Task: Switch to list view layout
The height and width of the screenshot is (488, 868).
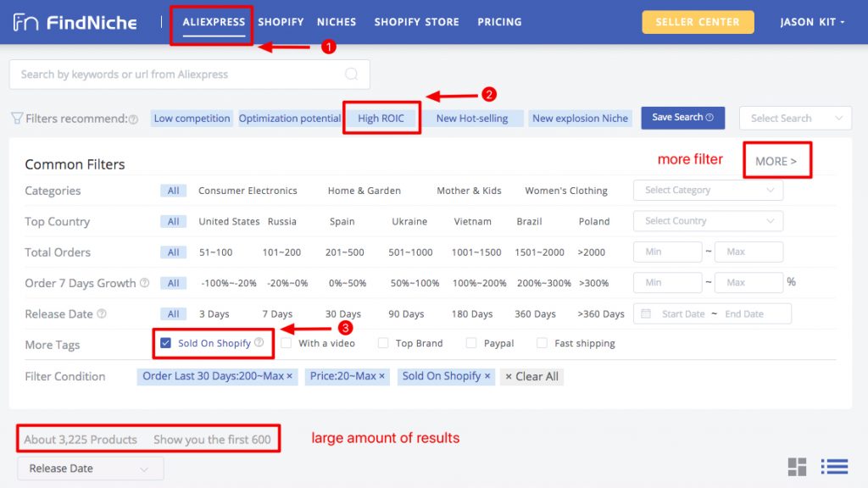Action: (x=834, y=467)
